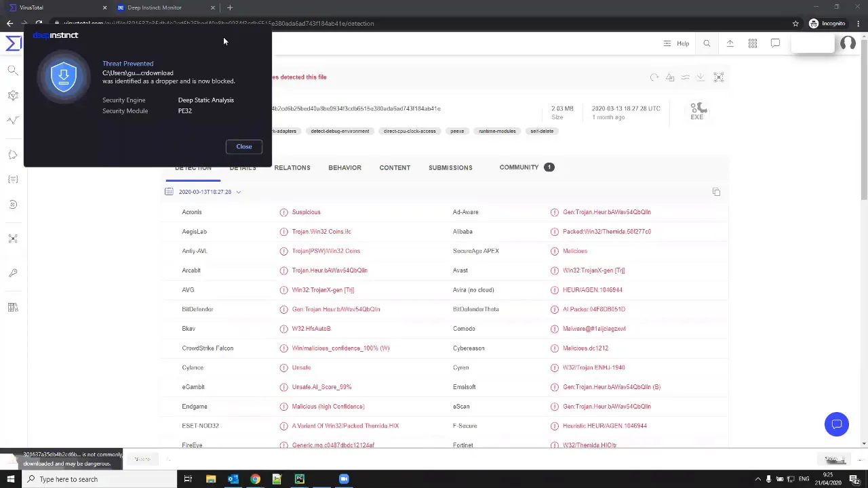Click the approximately-equal search icon
This screenshot has height=488, width=868.
[x=686, y=77]
